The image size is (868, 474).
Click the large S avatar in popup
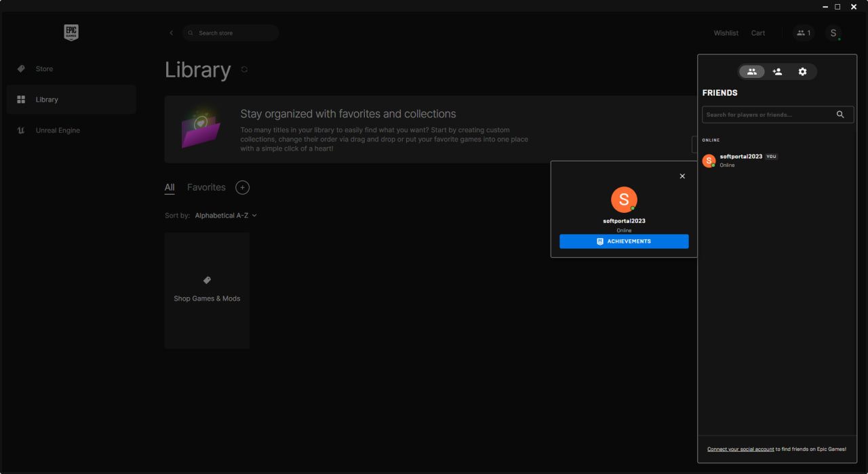[x=624, y=199]
